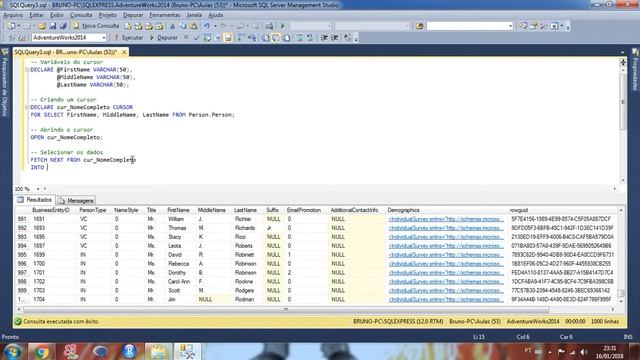640x360 pixels.
Task: Cancel executing query (stop icon)
Action: coord(186,38)
